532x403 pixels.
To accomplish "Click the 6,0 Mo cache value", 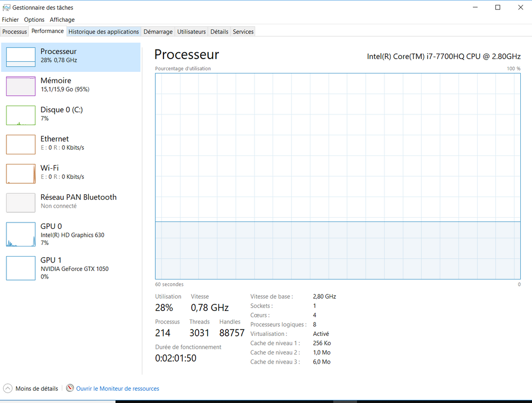I will (321, 361).
